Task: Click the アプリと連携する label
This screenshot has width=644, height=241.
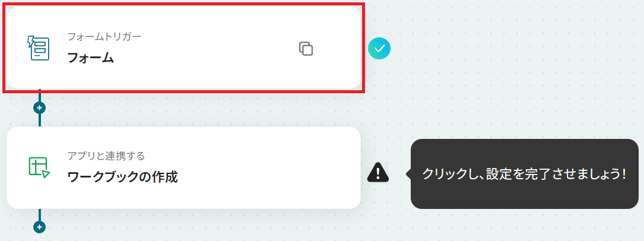Action: (106, 156)
